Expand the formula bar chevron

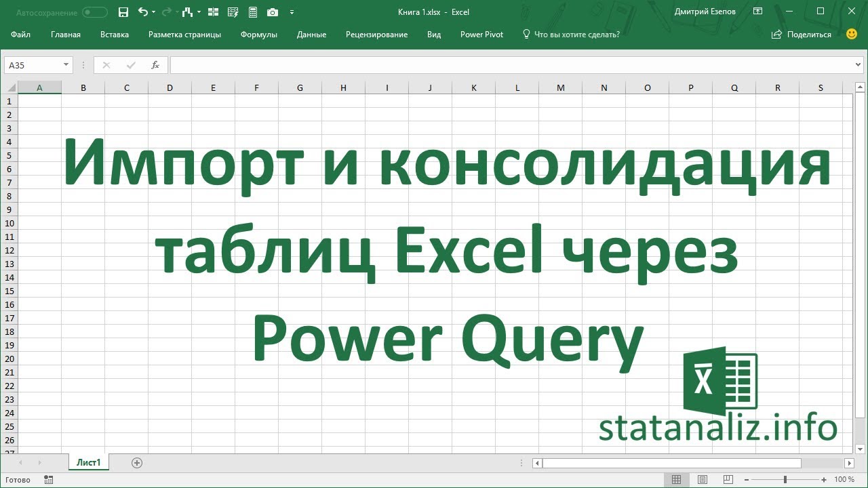tap(859, 65)
